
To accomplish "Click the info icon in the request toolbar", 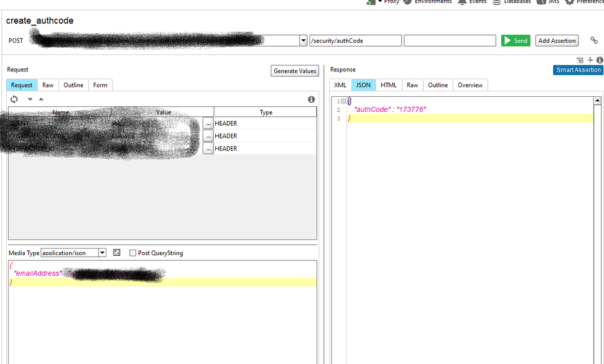I will pos(311,99).
